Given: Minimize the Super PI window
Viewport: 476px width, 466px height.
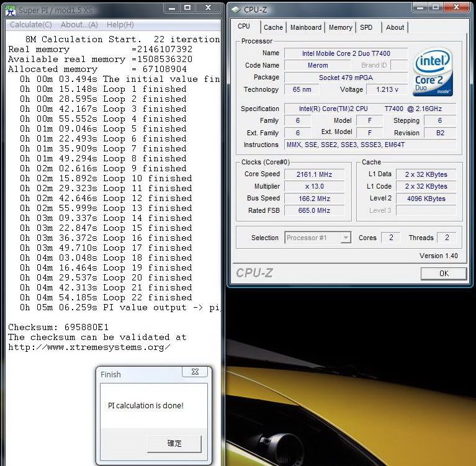Looking at the screenshot, I should pos(171,8).
